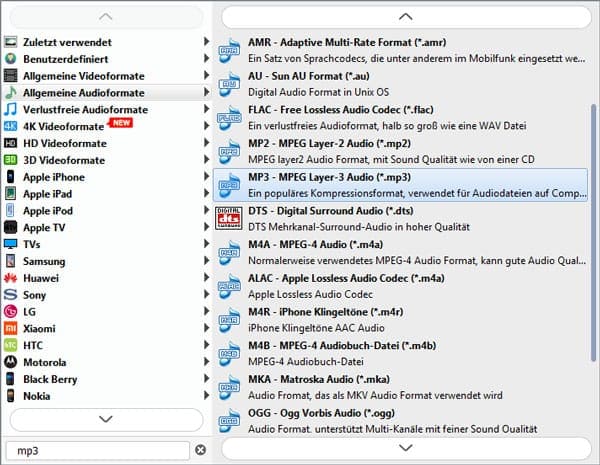Click the Black Berry phone icon
Viewport: 600px width, 465px height.
(10, 379)
